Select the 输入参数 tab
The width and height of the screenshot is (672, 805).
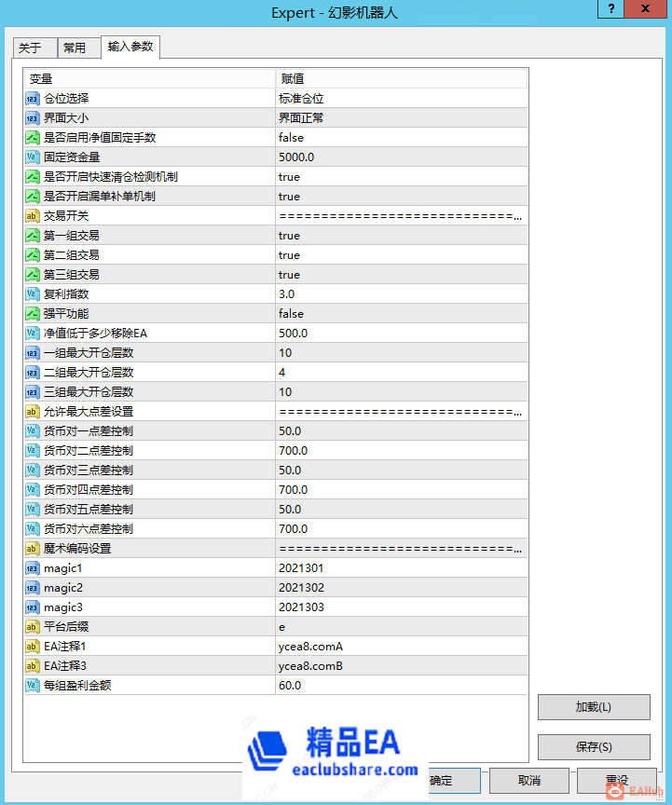pyautogui.click(x=130, y=47)
